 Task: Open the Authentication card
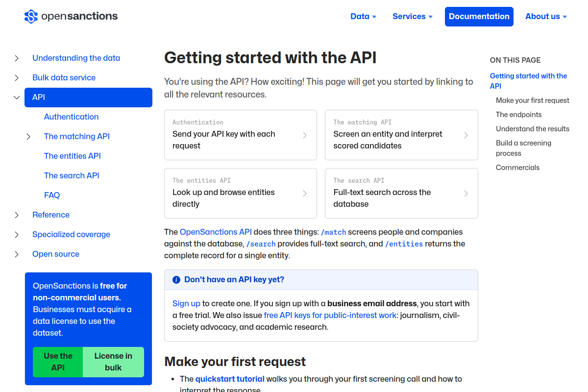click(x=241, y=135)
